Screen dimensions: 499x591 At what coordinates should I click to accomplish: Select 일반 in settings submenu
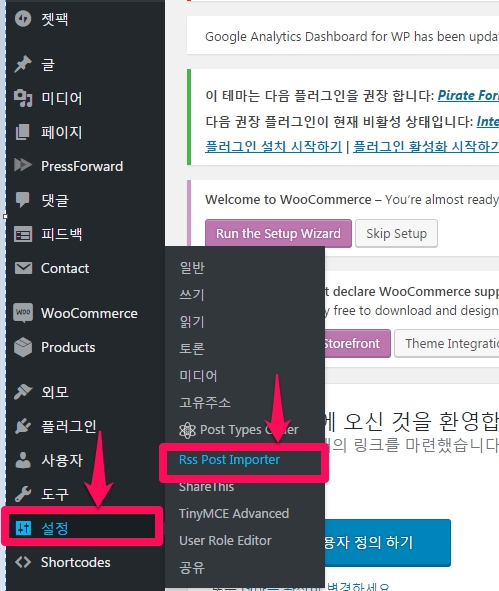point(192,267)
